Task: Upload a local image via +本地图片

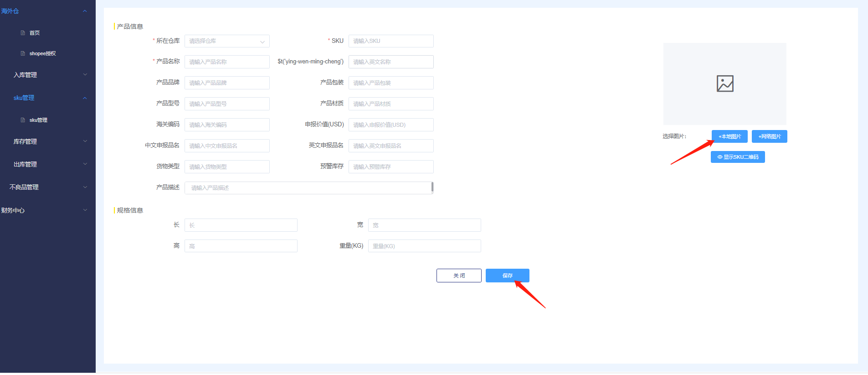Action: click(x=729, y=136)
